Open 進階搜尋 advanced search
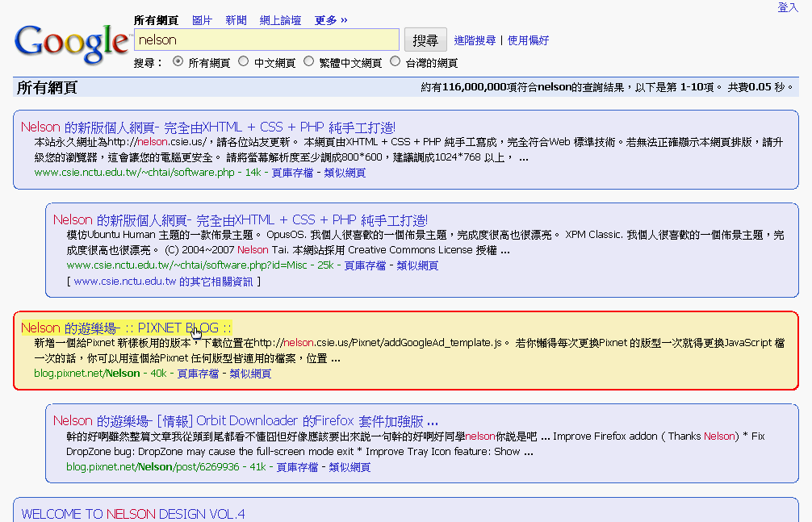Viewport: 812px width, 522px height. click(x=473, y=40)
